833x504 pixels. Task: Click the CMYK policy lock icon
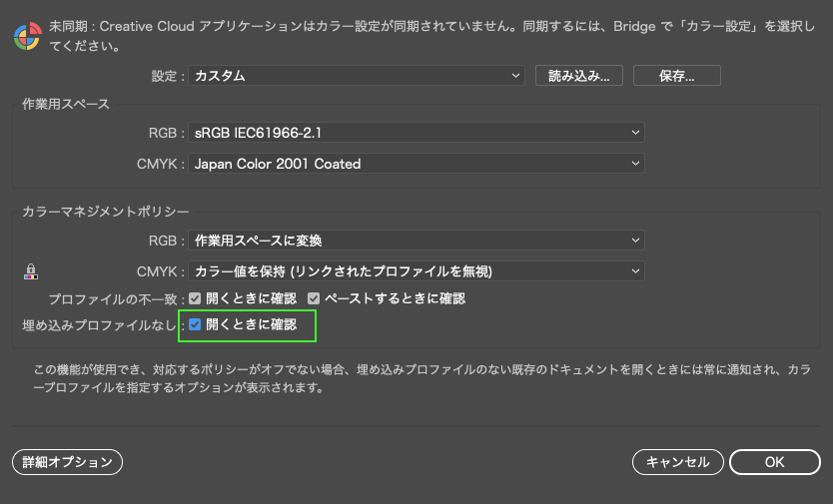(31, 271)
